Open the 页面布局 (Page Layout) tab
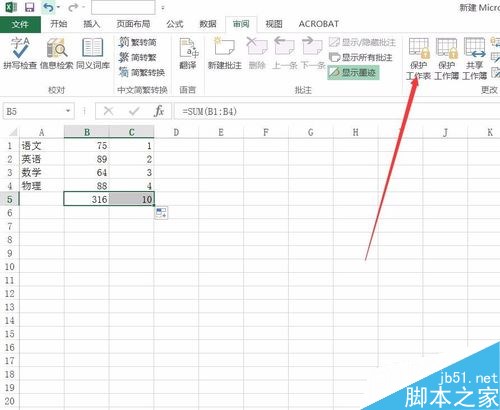This screenshot has height=410, width=500. click(x=133, y=24)
